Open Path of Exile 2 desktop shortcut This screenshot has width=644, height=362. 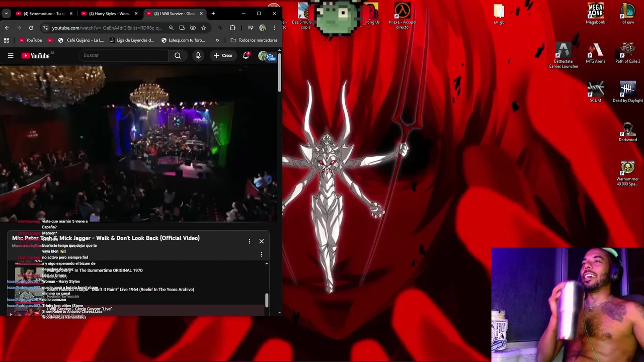click(x=627, y=53)
